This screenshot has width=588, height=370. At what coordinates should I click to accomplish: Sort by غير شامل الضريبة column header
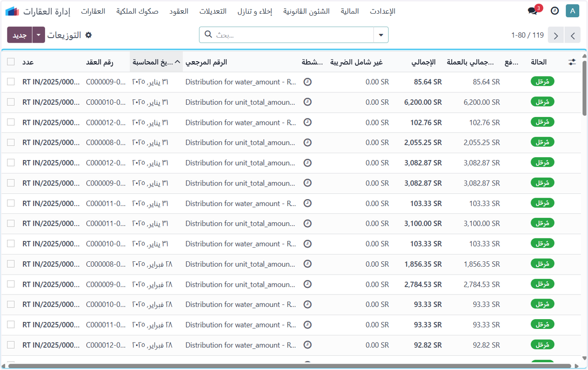coord(356,62)
